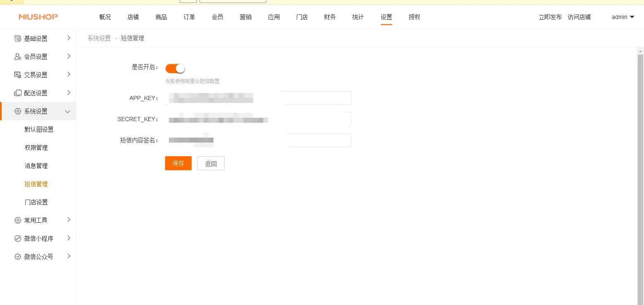
Task: Click the 会员设置 sidebar icon
Action: click(x=18, y=57)
